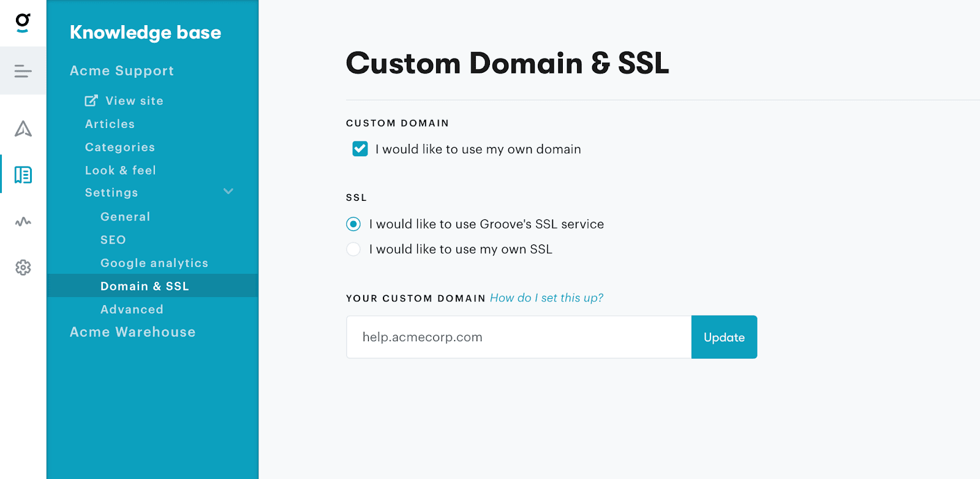Select the Advanced settings item
This screenshot has height=479, width=980.
132,309
